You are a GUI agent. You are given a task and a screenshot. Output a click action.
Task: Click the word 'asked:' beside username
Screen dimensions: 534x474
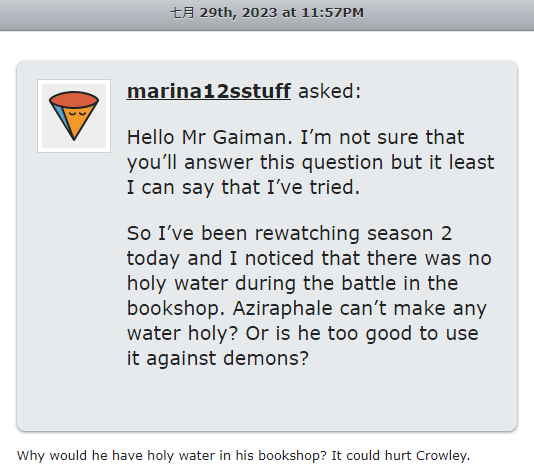pyautogui.click(x=330, y=91)
